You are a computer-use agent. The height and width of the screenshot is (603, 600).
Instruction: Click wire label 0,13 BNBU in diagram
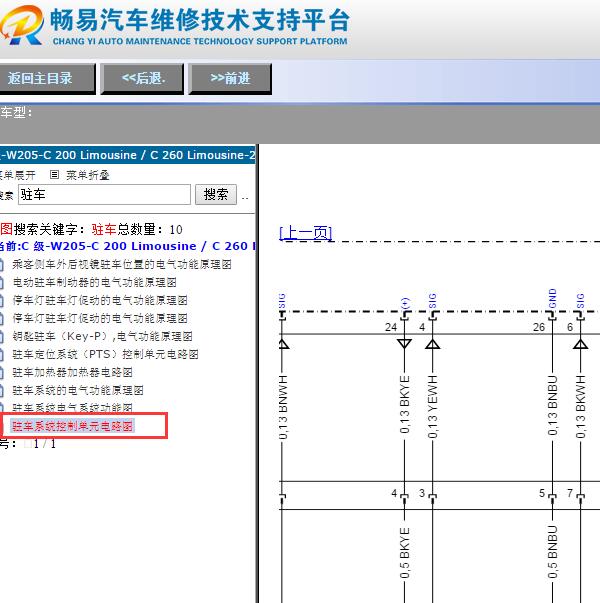pos(552,406)
